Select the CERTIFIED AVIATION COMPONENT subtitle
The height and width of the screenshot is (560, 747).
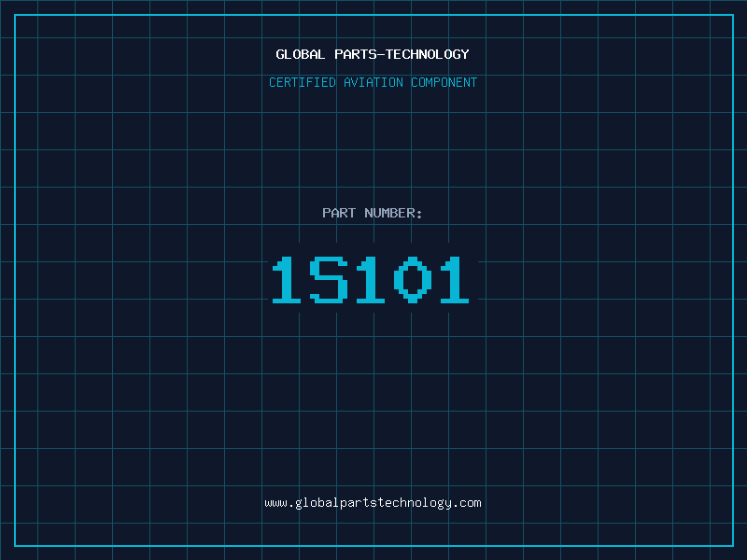[373, 82]
